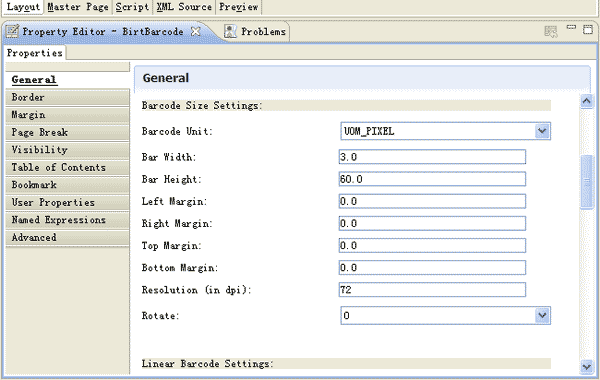Maximize the Property Editor panel

pos(588,29)
